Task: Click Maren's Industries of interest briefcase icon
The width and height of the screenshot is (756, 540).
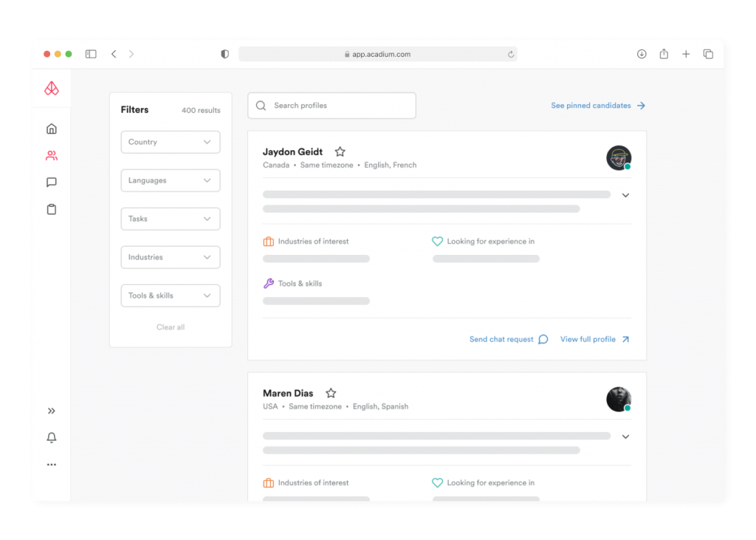Action: [x=269, y=482]
